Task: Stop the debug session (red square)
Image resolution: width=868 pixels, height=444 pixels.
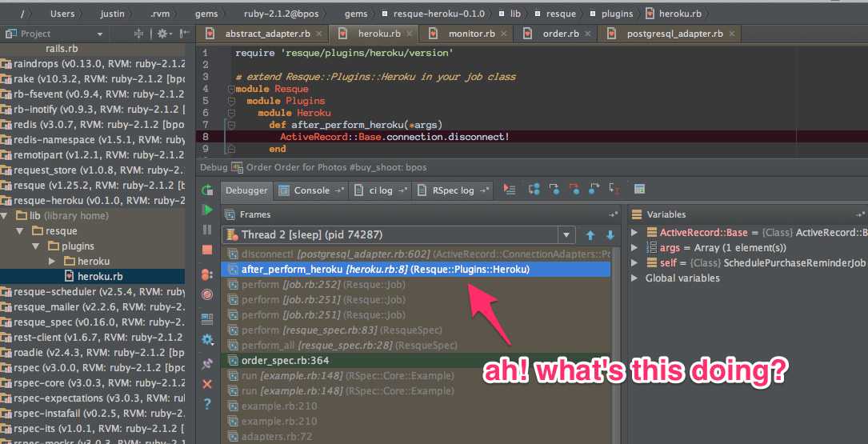Action: 207,250
